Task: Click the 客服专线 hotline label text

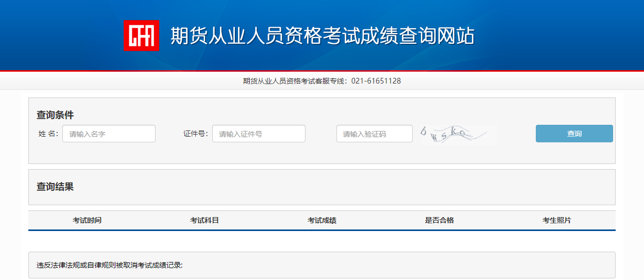Action: tap(295, 81)
